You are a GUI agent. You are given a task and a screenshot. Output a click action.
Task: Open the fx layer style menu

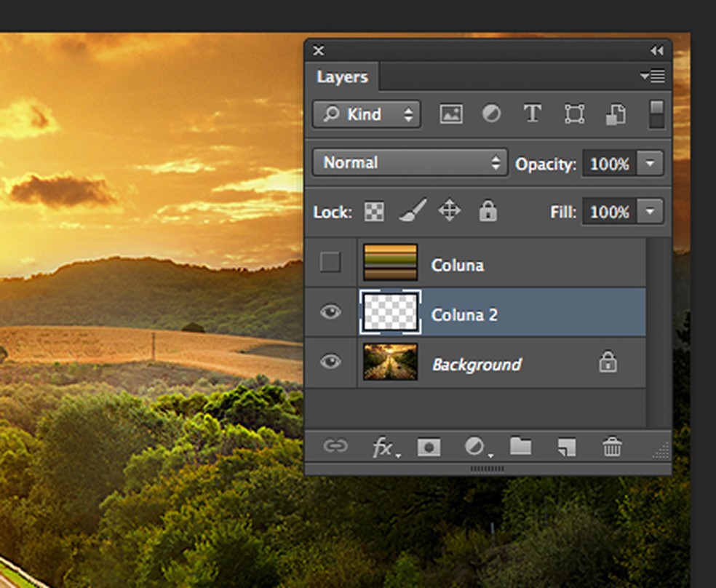point(385,448)
